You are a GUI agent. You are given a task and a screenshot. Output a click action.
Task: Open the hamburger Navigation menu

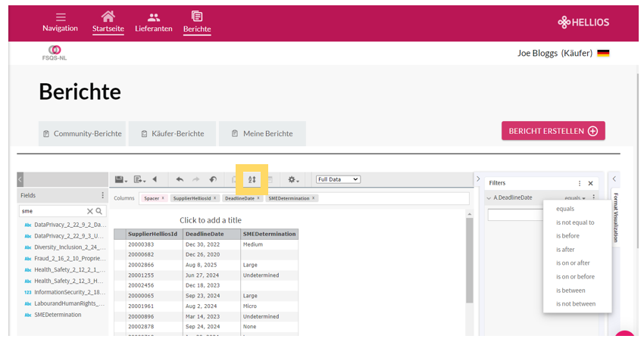pyautogui.click(x=61, y=22)
